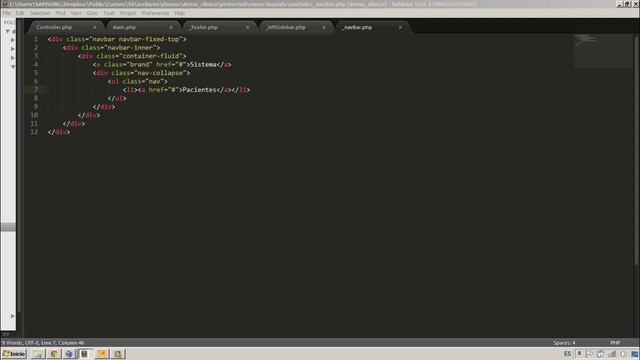This screenshot has height=360, width=640.
Task: Open the Project menu
Action: (x=128, y=13)
